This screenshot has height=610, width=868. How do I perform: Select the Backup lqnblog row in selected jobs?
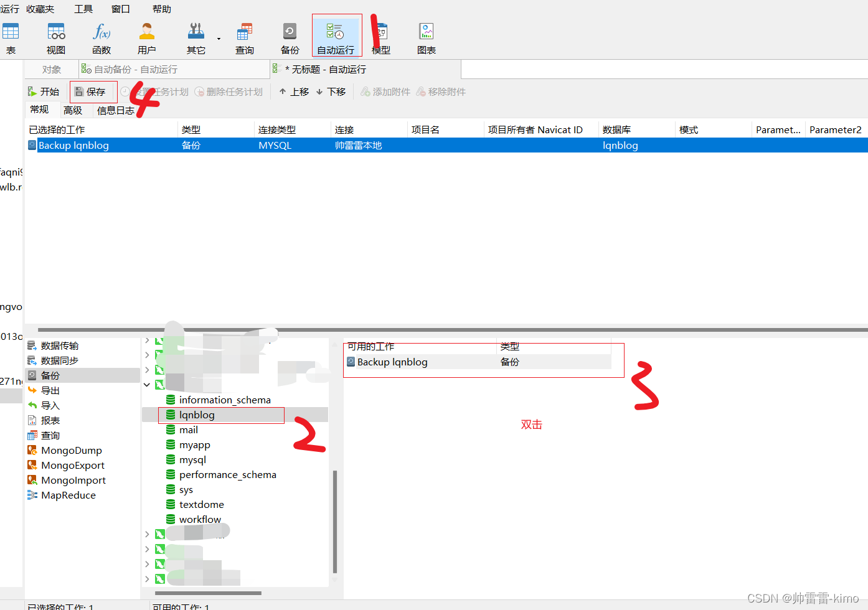coord(446,145)
